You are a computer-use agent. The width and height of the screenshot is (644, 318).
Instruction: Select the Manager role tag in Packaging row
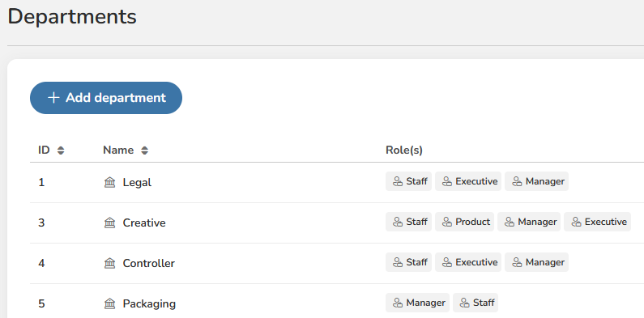tap(418, 303)
